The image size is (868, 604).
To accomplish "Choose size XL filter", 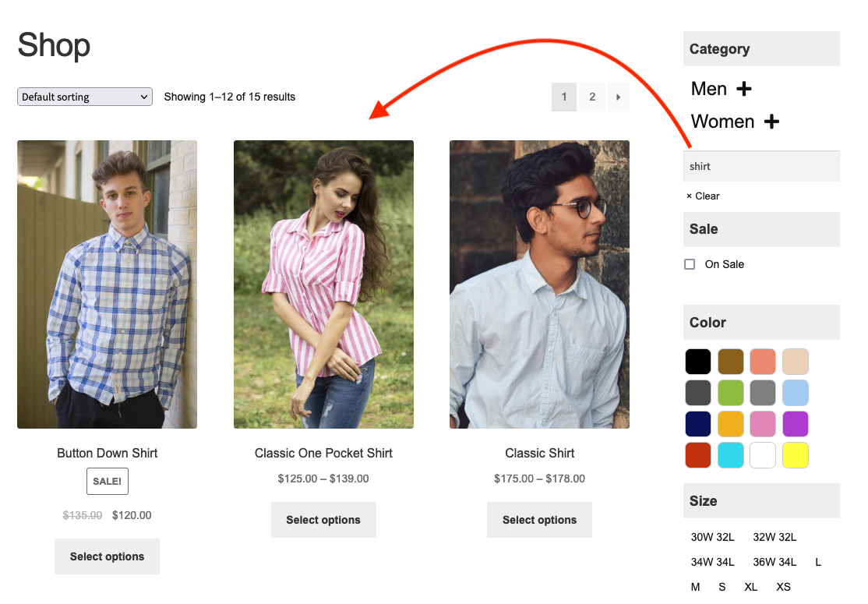I will point(750,587).
